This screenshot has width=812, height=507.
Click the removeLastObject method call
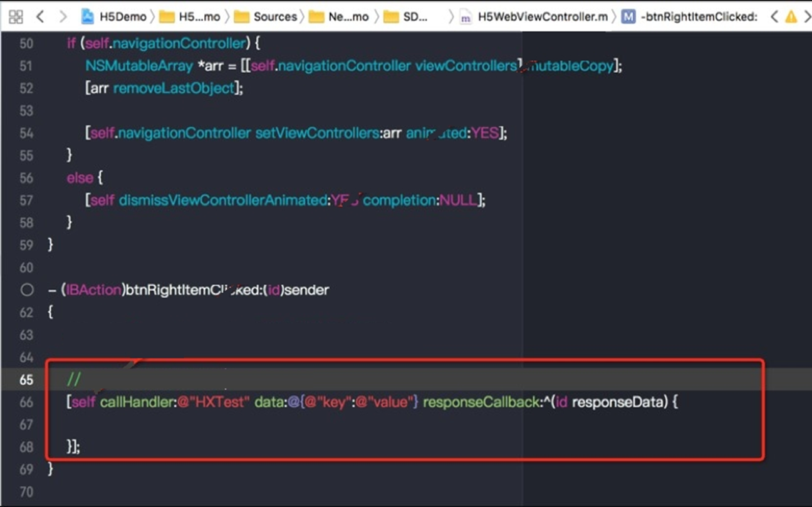[x=174, y=88]
